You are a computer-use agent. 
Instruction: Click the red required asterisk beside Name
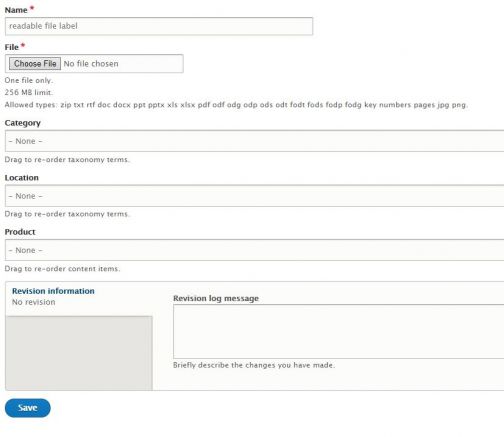32,8
